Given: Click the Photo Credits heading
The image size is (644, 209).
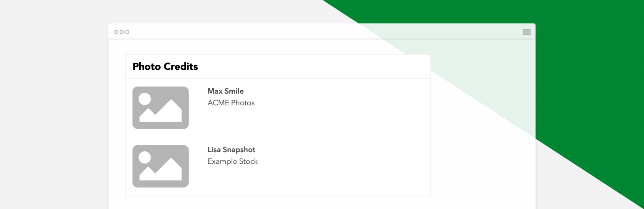Looking at the screenshot, I should pyautogui.click(x=165, y=66).
